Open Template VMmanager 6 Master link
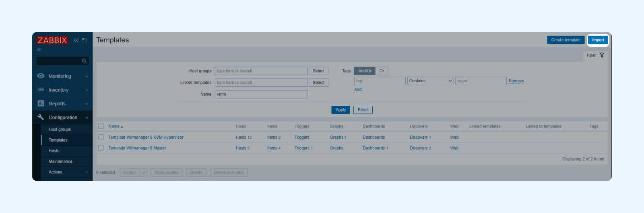 click(x=137, y=148)
